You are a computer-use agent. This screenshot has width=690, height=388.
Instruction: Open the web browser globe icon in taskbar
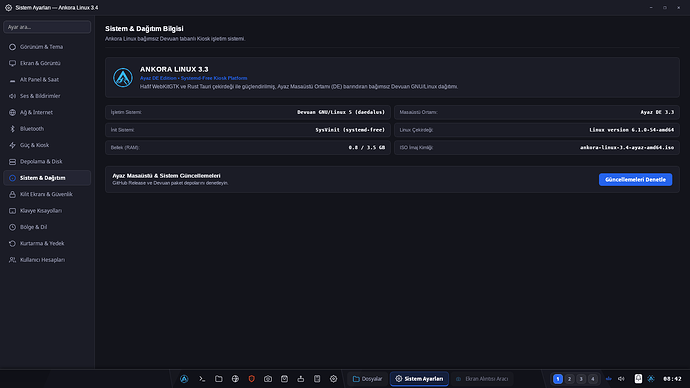(x=235, y=379)
